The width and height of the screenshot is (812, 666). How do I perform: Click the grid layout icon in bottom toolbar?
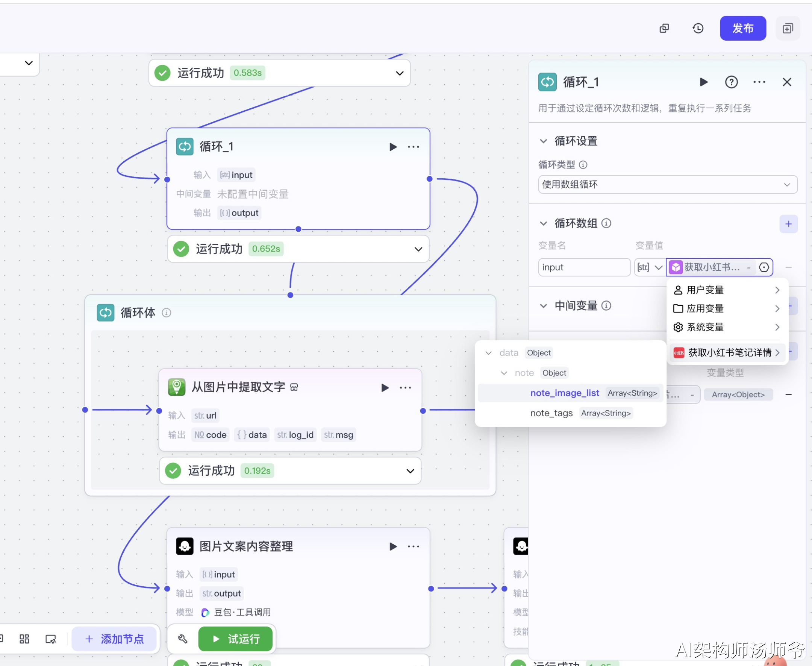coord(24,639)
